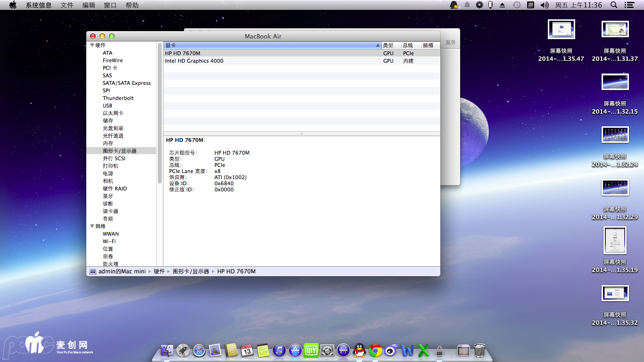This screenshot has height=362, width=644.
Task: Open the iQIYI app in dock
Action: 311,350
